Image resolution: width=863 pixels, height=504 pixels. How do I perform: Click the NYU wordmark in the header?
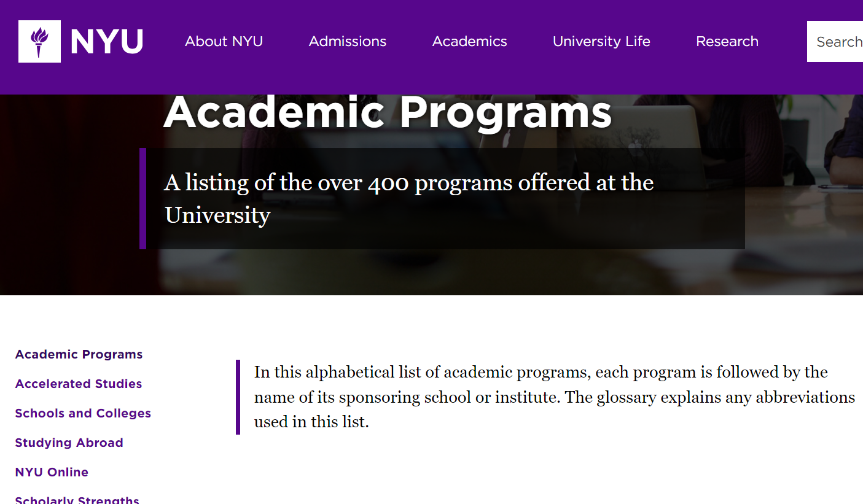point(106,42)
